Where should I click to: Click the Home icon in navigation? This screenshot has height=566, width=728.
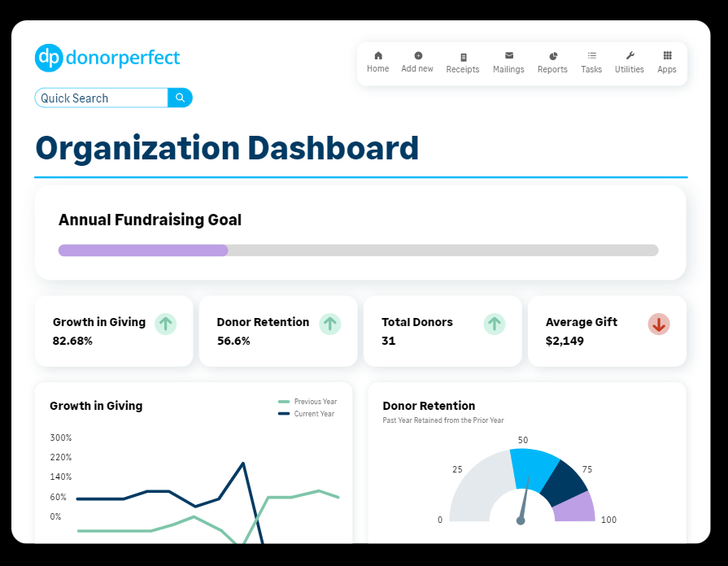point(377,56)
